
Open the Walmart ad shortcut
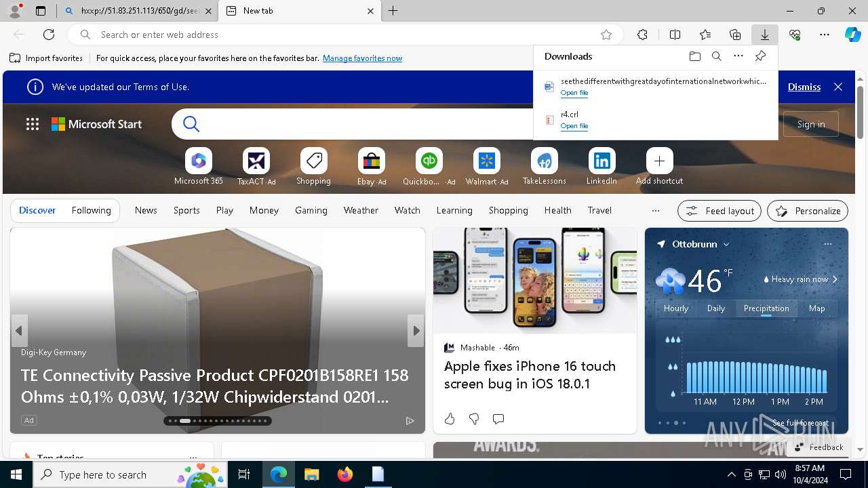pos(487,167)
